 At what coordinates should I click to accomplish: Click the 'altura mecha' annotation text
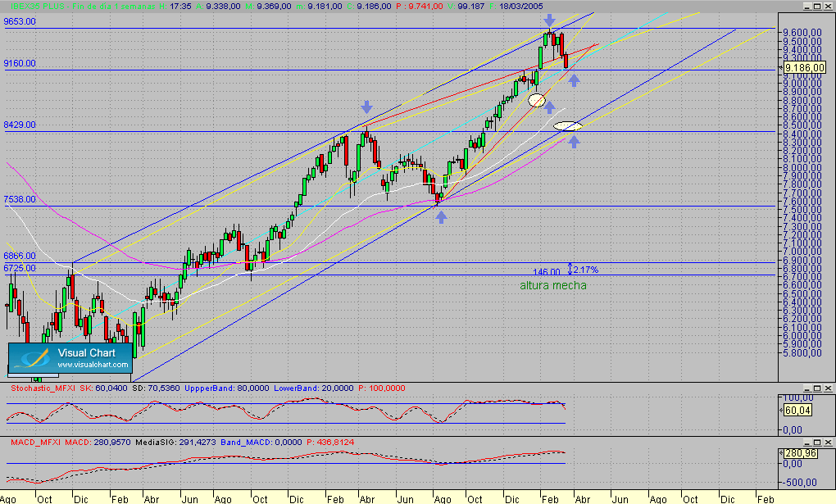(553, 285)
